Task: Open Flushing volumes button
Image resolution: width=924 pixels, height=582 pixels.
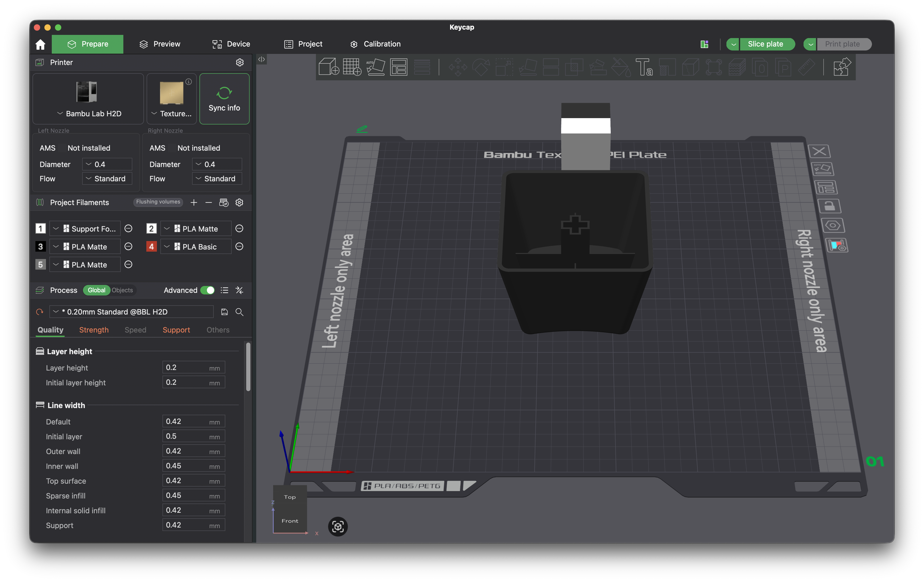Action: [158, 202]
